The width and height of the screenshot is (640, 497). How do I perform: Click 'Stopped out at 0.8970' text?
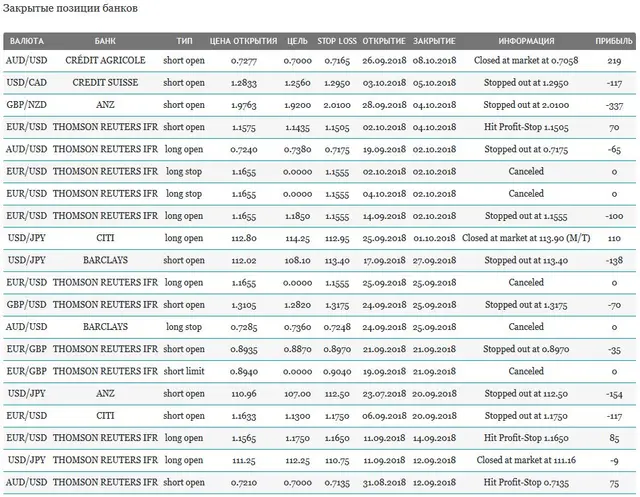click(x=526, y=349)
